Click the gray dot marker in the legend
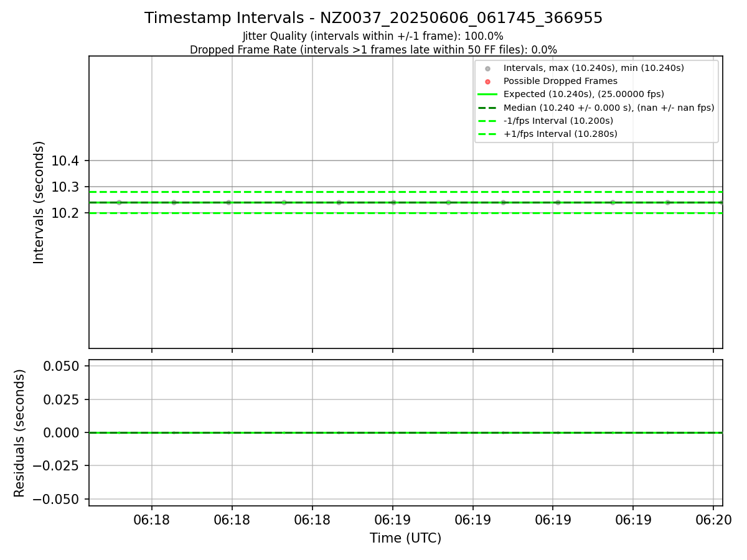 [487, 68]
